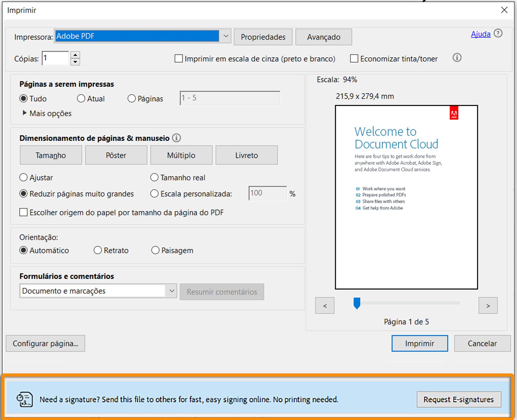Check paper source by PDF page size
Image resolution: width=517 pixels, height=420 pixels.
[23, 213]
